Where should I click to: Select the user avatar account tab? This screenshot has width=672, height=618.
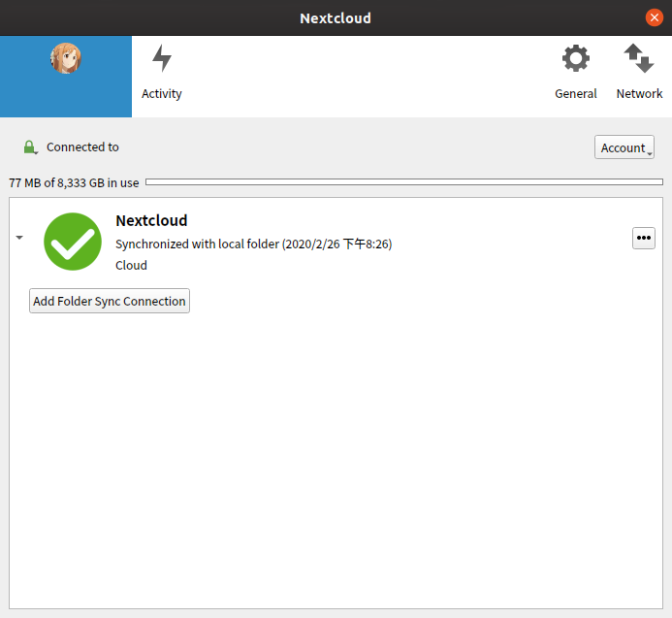(x=66, y=77)
